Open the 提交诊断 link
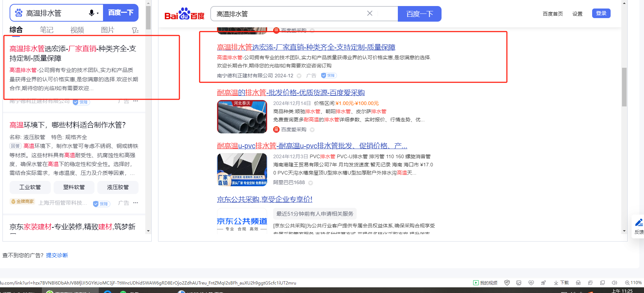 tap(57, 255)
